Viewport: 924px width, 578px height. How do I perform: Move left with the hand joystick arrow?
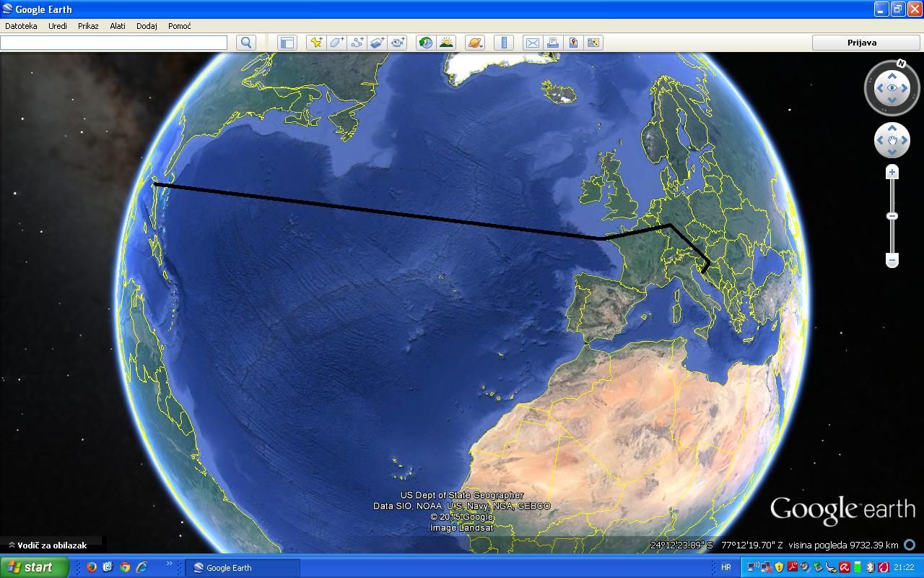coord(881,140)
